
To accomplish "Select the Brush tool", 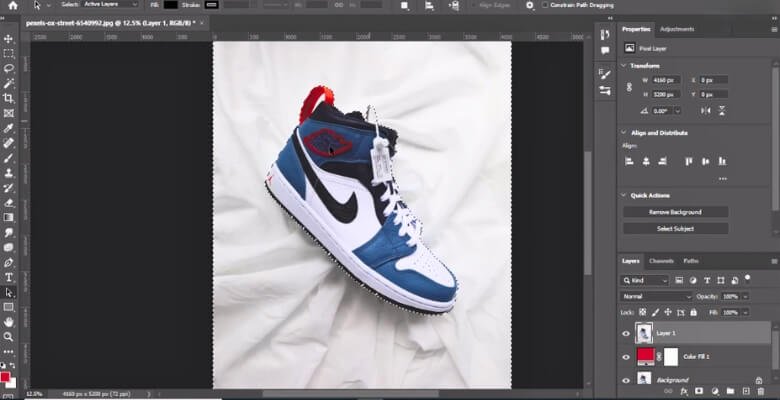I will 8,158.
